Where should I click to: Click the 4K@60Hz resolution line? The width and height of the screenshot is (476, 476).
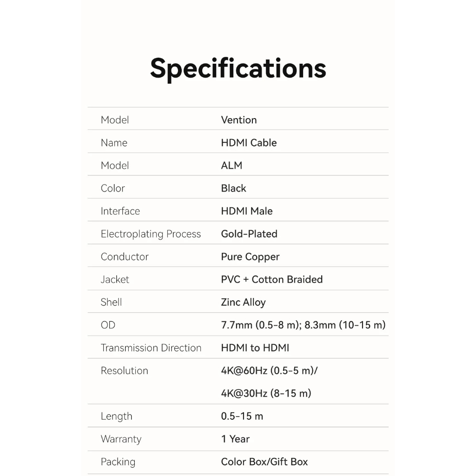pos(269,370)
